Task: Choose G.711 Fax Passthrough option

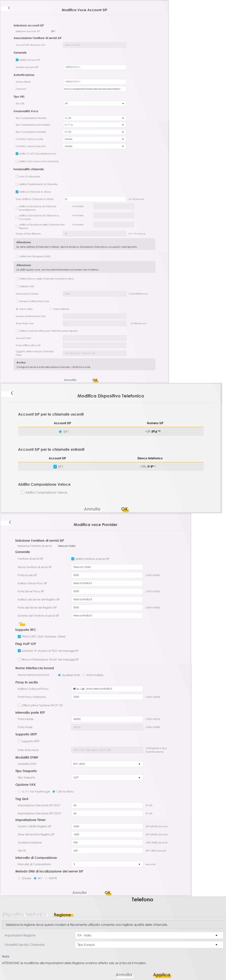Action: (19, 791)
